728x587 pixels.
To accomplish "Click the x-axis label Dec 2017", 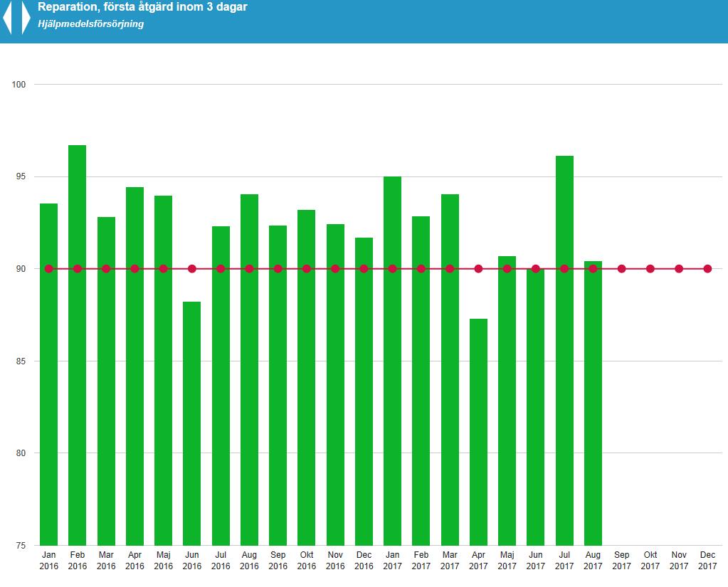I will [x=707, y=561].
